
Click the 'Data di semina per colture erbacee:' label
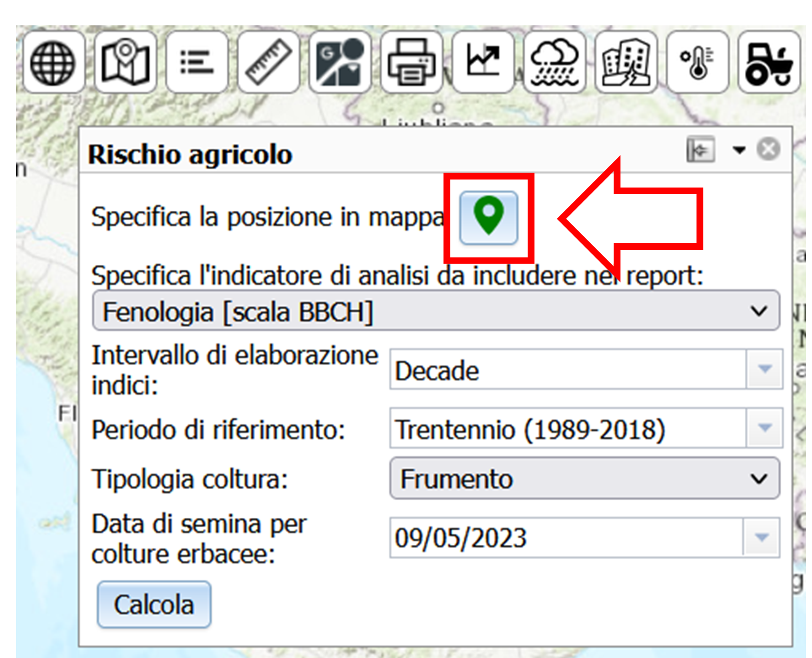pos(199,539)
